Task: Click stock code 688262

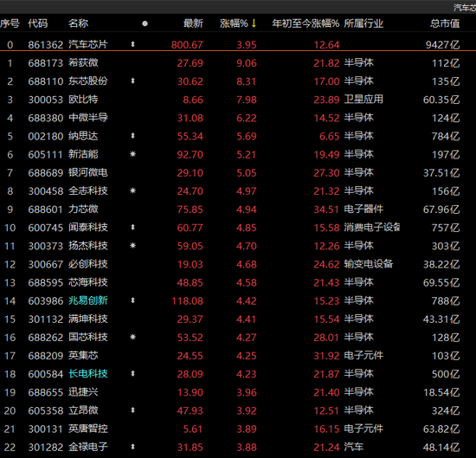Action: 46,337
